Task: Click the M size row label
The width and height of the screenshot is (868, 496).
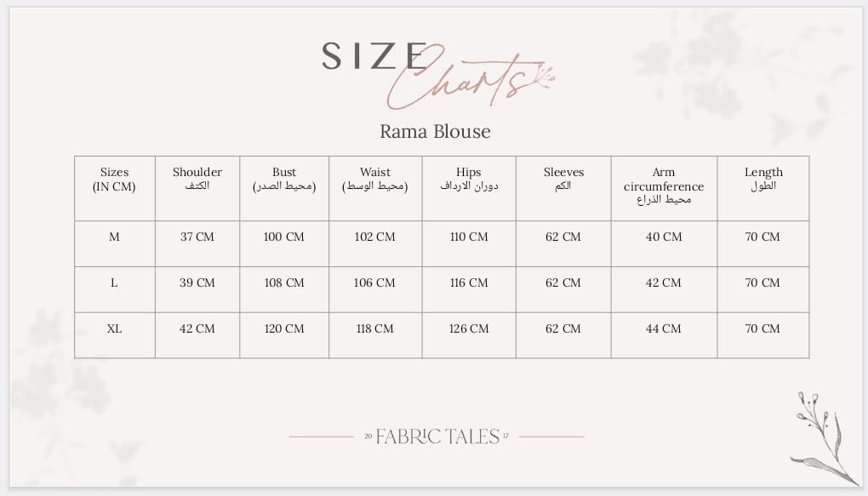Action: pyautogui.click(x=114, y=237)
